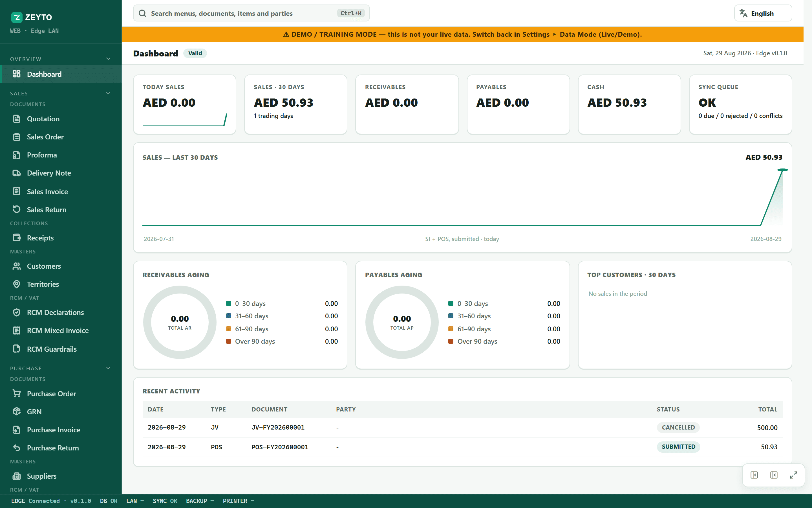The height and width of the screenshot is (508, 812).
Task: Click the CANCELLED status badge
Action: click(678, 427)
